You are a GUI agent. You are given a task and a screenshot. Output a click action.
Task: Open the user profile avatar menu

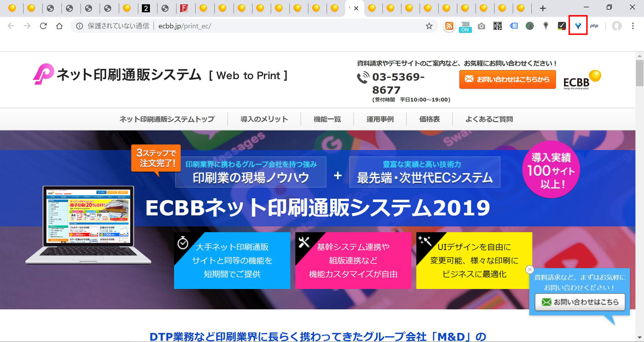pyautogui.click(x=617, y=26)
